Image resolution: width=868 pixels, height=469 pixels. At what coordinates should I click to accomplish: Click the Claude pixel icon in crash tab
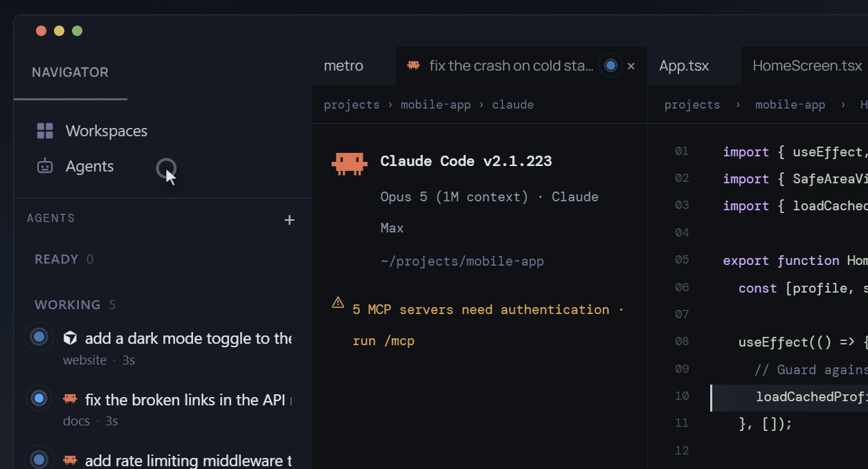coord(413,65)
